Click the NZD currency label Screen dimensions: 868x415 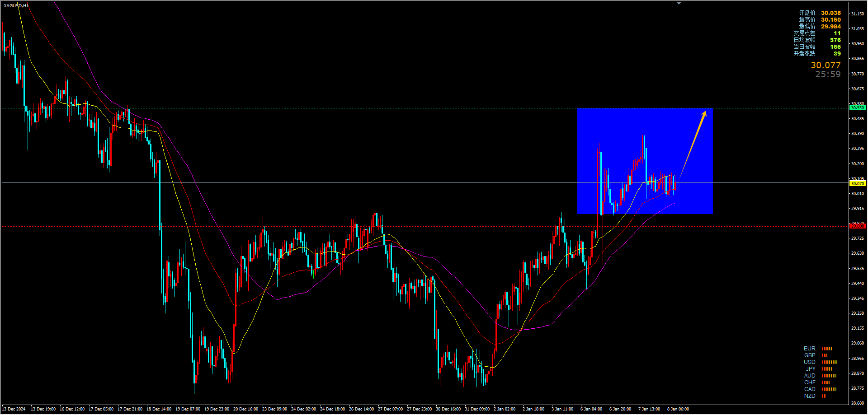point(809,396)
